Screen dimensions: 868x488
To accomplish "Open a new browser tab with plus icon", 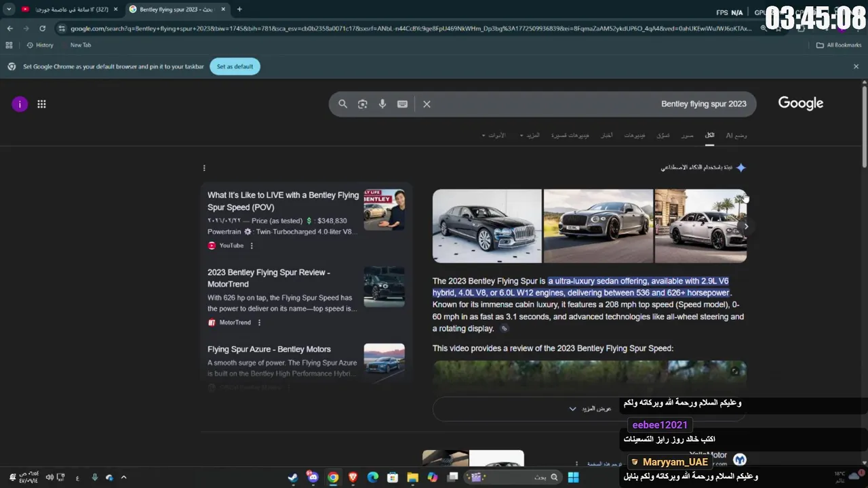I will (x=239, y=9).
